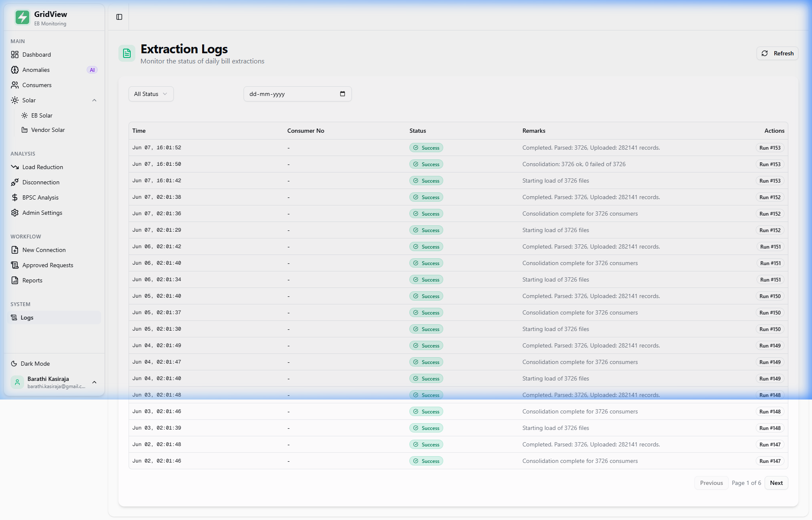This screenshot has width=812, height=520.
Task: Click the Remarks column header
Action: [534, 131]
